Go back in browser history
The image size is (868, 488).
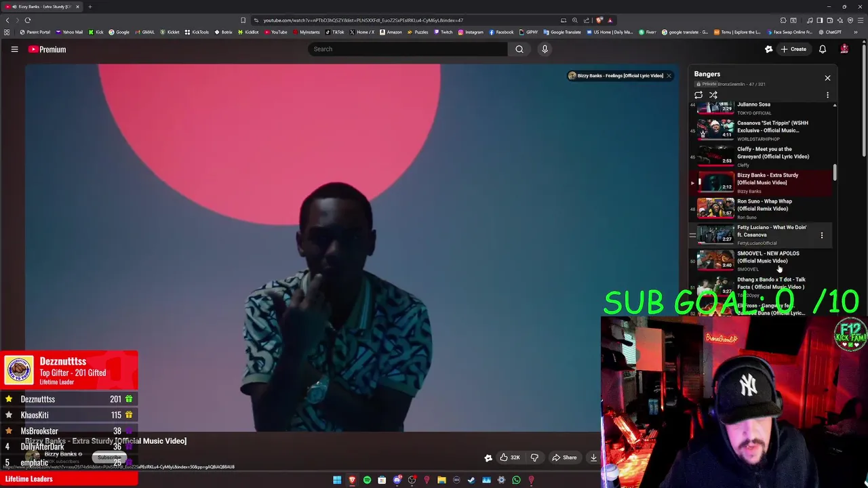(7, 20)
